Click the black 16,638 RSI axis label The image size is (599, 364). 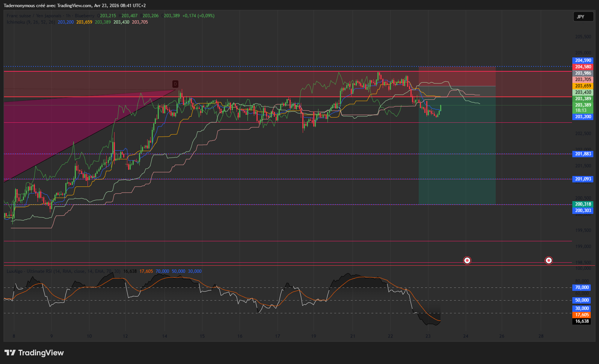(582, 321)
